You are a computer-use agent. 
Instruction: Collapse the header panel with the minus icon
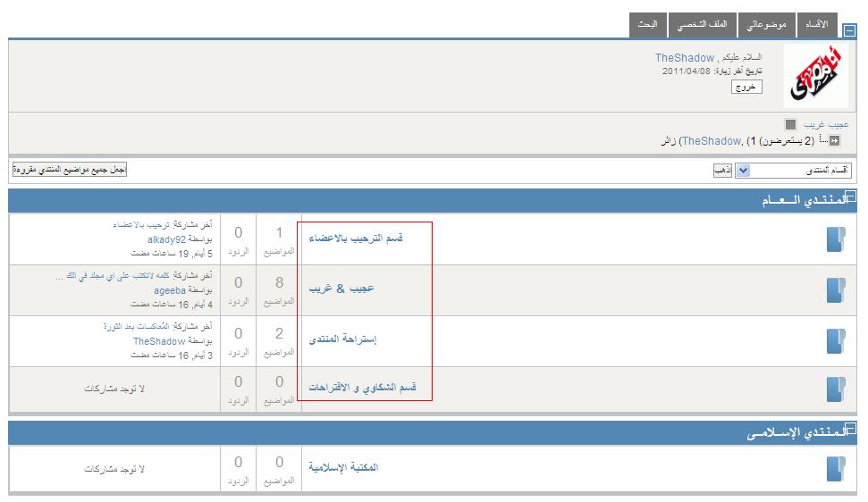pos(849,30)
